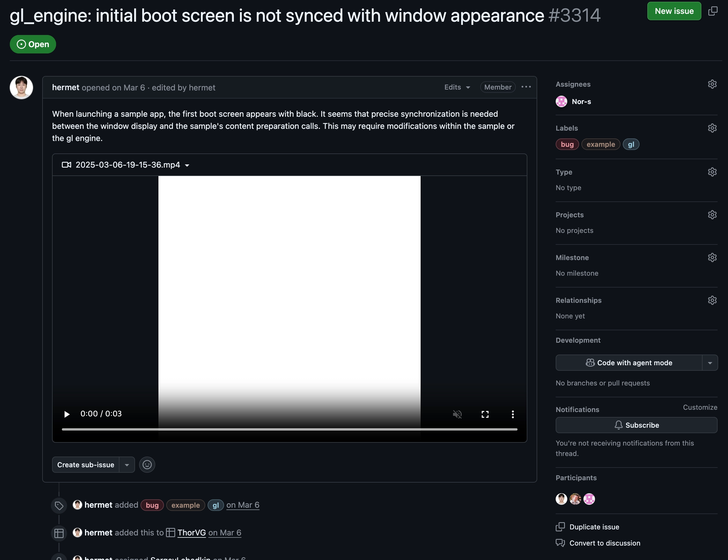This screenshot has width=728, height=560.
Task: Click the New issue button
Action: point(674,11)
